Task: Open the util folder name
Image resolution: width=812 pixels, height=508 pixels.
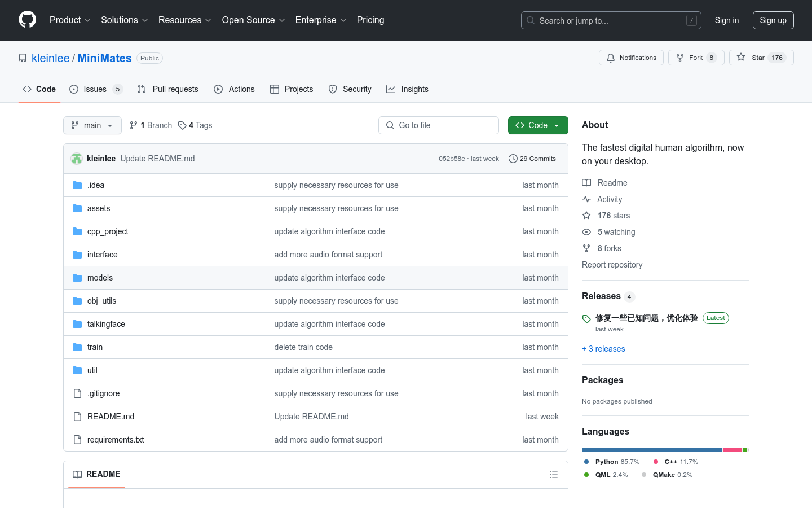Action: pyautogui.click(x=92, y=370)
